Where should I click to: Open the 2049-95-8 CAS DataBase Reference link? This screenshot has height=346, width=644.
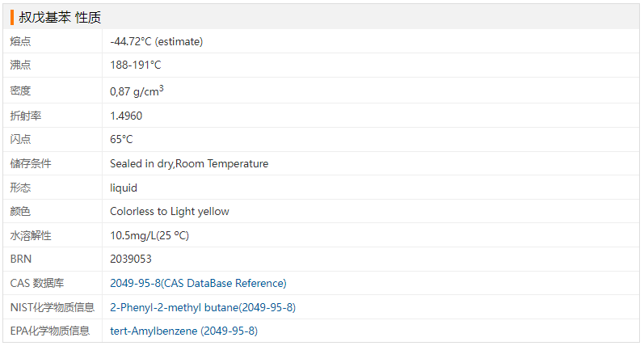(198, 283)
